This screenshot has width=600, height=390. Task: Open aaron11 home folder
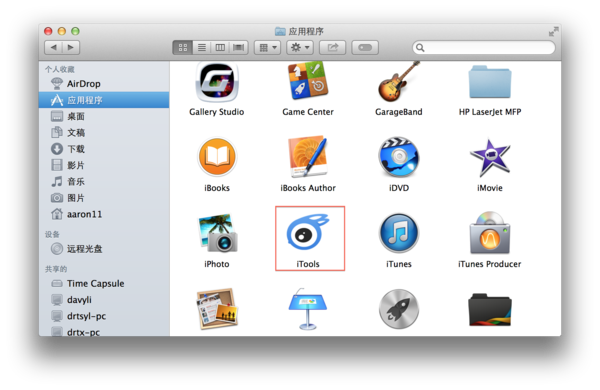[104, 214]
